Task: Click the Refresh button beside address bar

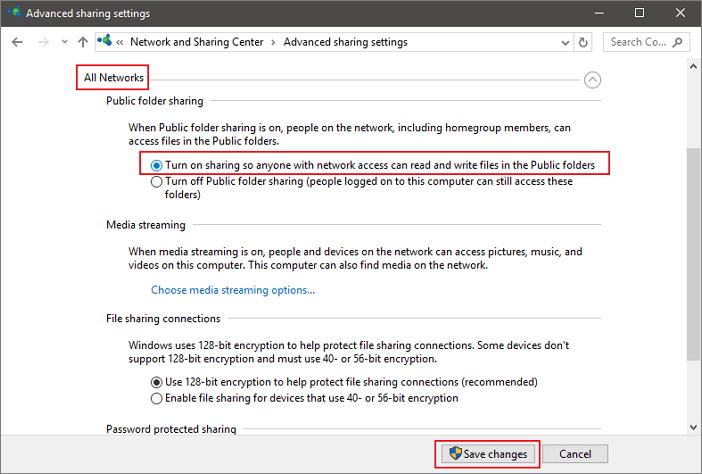Action: (584, 42)
